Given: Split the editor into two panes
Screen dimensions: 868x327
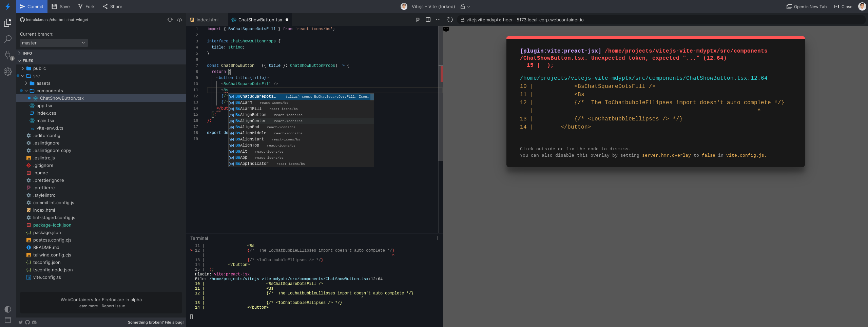Looking at the screenshot, I should 428,20.
